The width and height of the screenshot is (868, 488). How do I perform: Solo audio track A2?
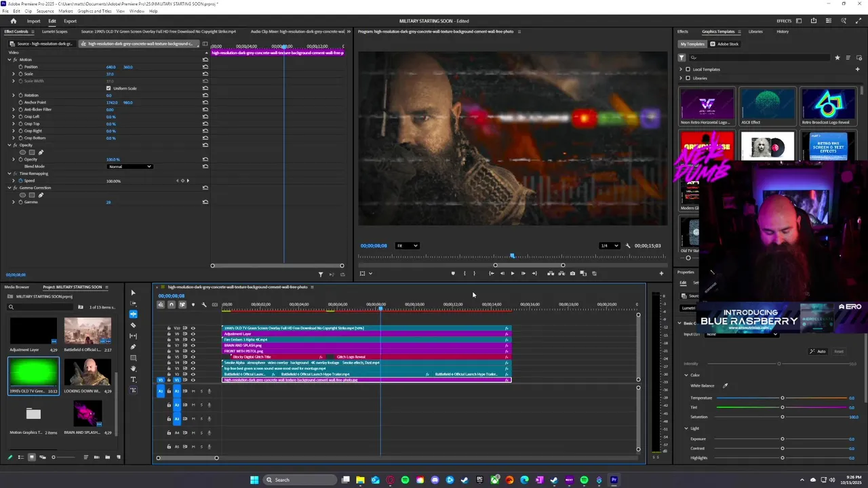coord(201,405)
